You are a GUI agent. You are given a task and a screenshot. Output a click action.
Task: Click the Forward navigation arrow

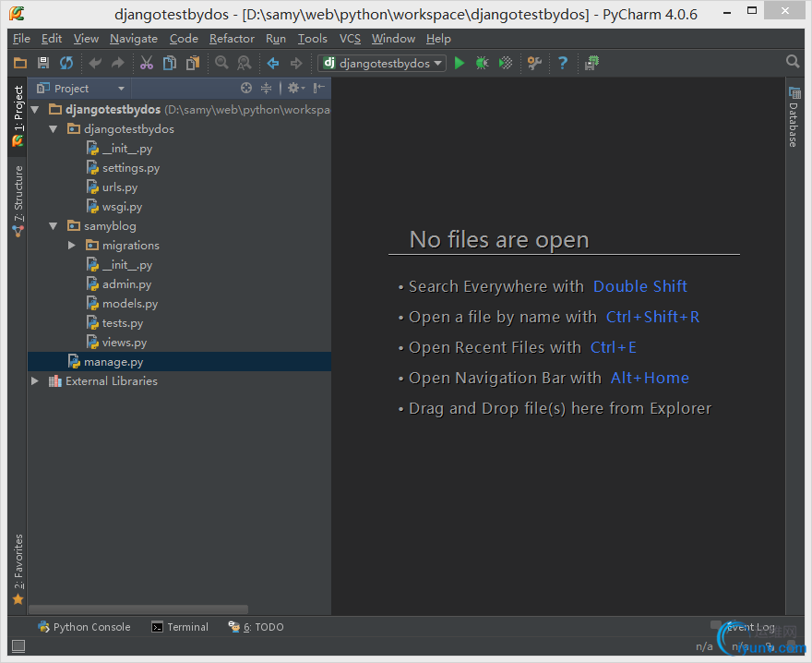(296, 63)
